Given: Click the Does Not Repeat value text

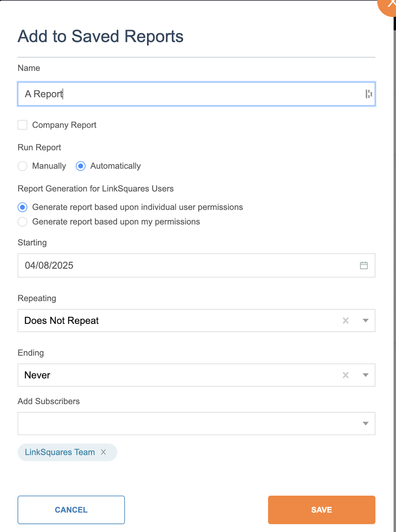Looking at the screenshot, I should [x=62, y=321].
